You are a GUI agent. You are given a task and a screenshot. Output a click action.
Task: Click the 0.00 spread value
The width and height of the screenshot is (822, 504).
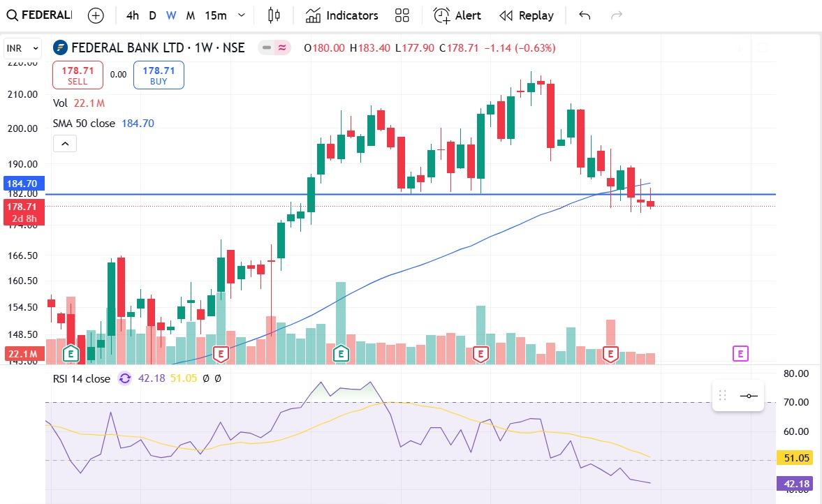(119, 75)
